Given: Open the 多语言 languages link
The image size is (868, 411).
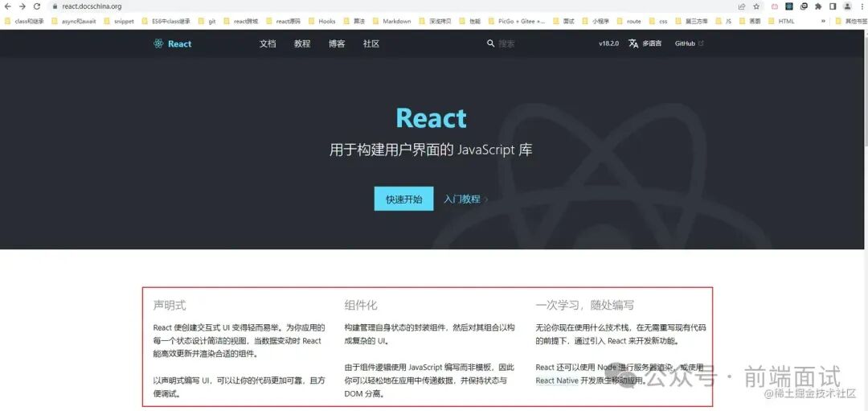Looking at the screenshot, I should pos(652,43).
